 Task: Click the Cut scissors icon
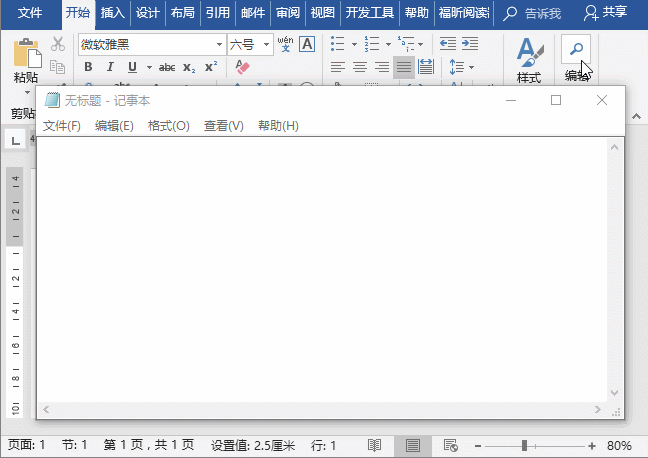coord(58,44)
